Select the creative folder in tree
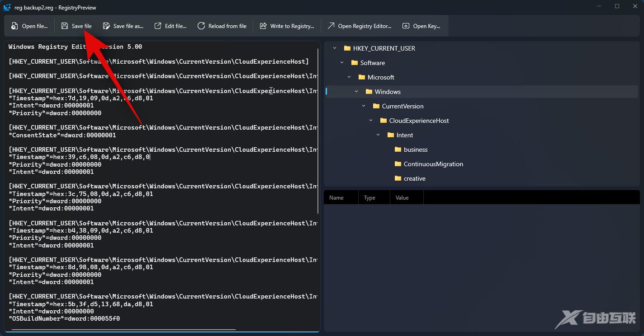The height and width of the screenshot is (336, 644). click(x=414, y=178)
